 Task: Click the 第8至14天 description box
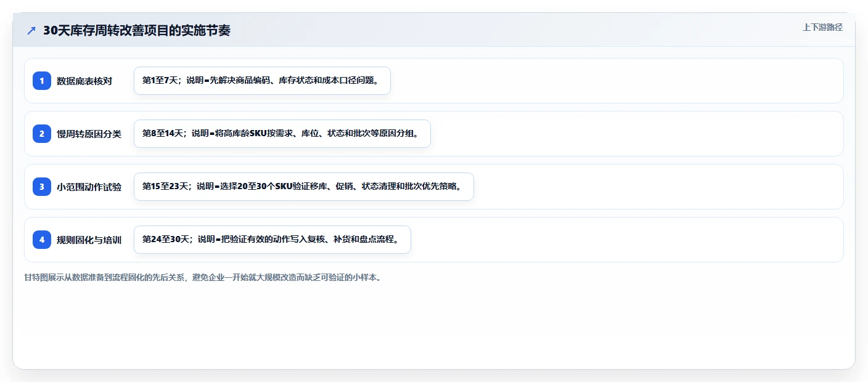coord(282,134)
